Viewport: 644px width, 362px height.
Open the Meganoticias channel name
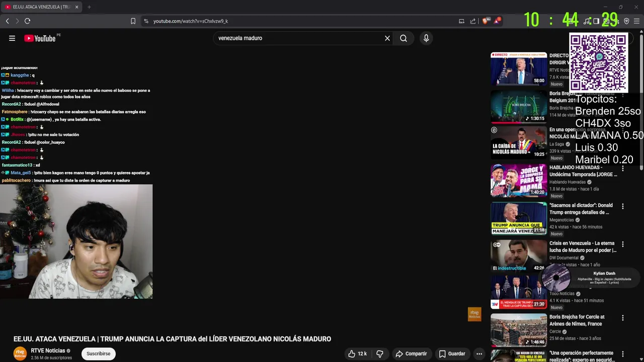coord(563,220)
